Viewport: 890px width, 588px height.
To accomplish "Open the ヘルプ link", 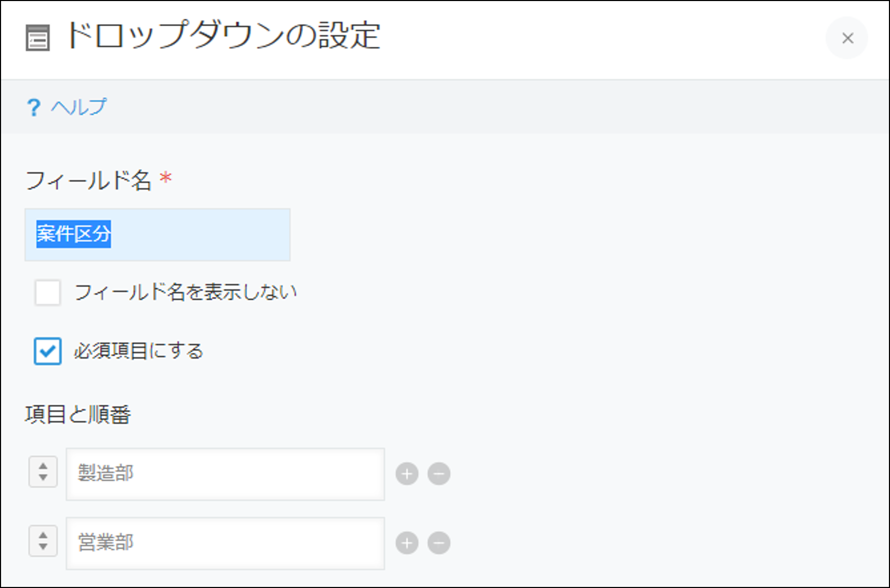I will (x=79, y=107).
